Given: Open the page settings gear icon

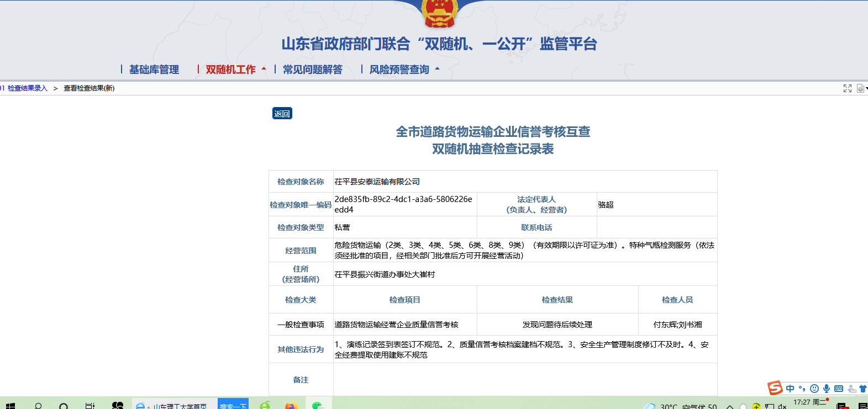Looking at the screenshot, I should pyautogui.click(x=860, y=88).
